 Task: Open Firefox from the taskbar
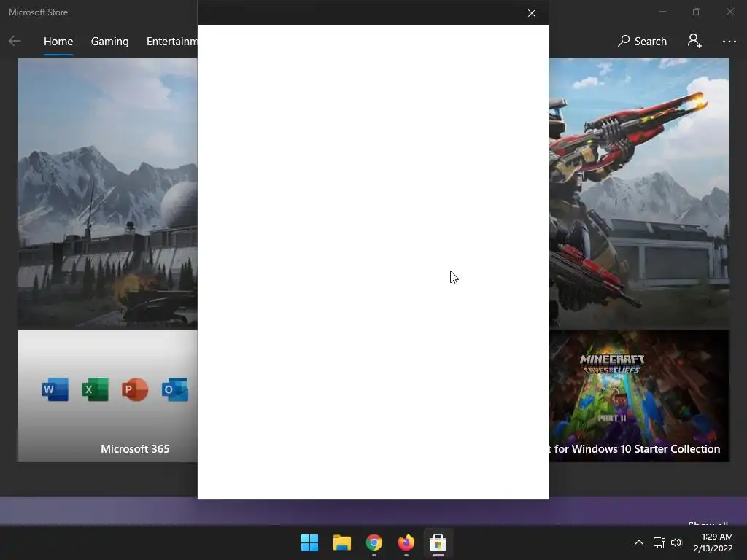coord(406,542)
